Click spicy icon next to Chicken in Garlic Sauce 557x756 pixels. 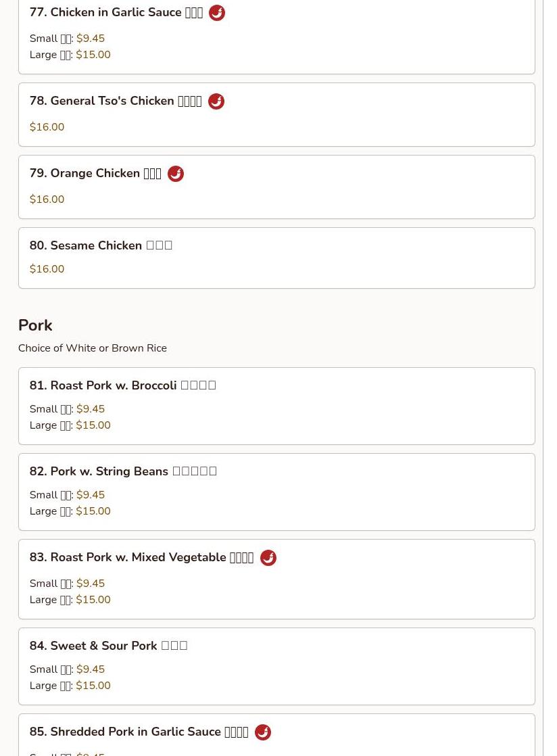(x=216, y=13)
